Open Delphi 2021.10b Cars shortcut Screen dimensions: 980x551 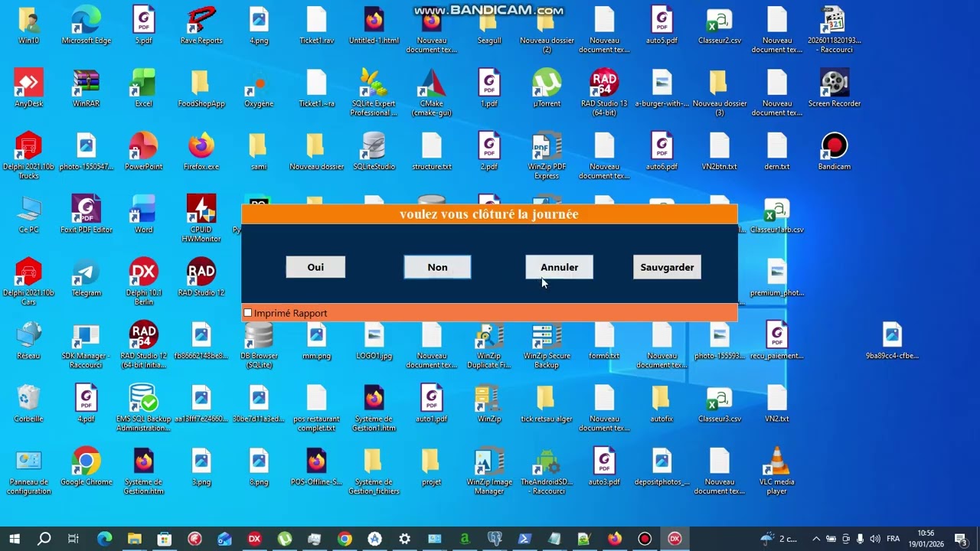click(28, 282)
